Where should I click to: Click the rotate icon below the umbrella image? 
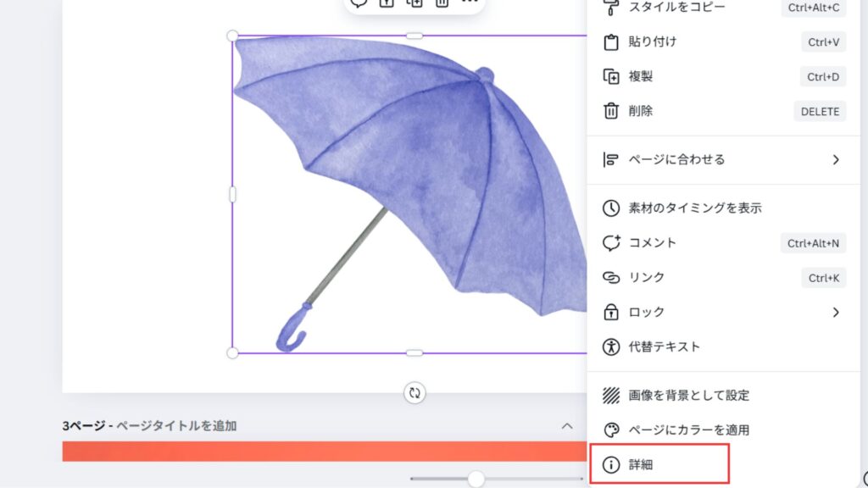[415, 393]
